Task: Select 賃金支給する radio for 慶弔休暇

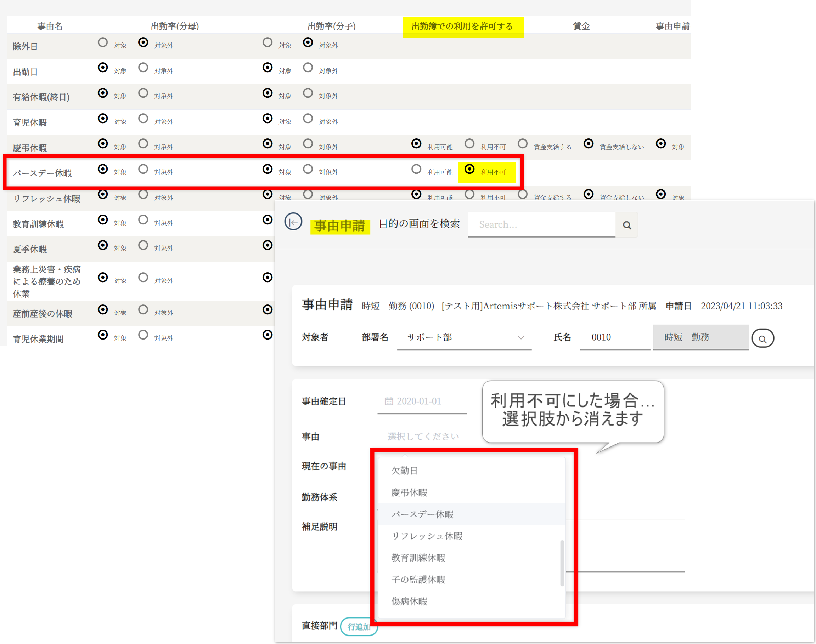Action: pos(523,144)
